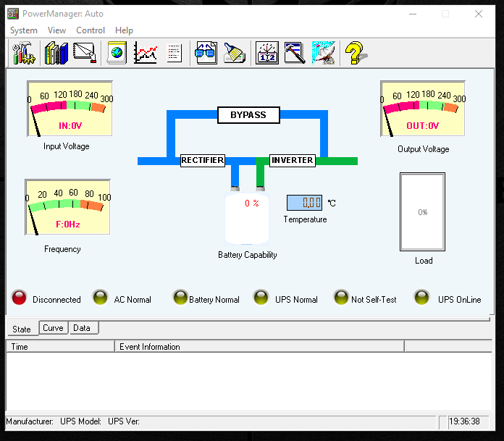Click the notepad with pointer toolbar icon

85,53
